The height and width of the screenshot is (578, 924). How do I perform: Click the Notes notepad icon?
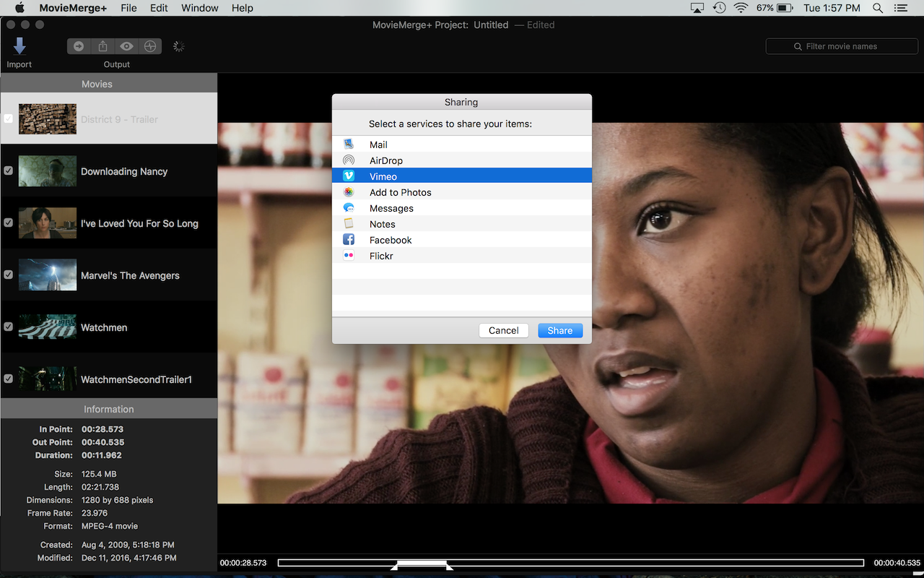tap(349, 224)
